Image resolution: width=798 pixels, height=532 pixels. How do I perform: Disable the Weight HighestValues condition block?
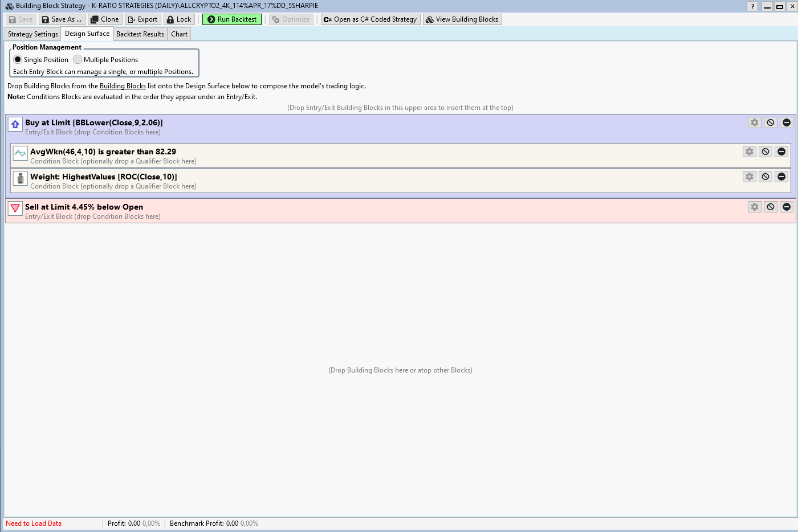[x=765, y=177]
